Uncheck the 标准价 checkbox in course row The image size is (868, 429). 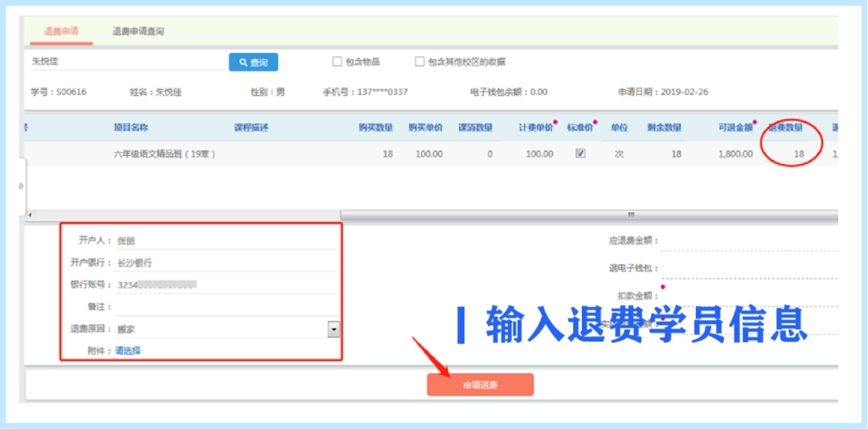(x=580, y=153)
